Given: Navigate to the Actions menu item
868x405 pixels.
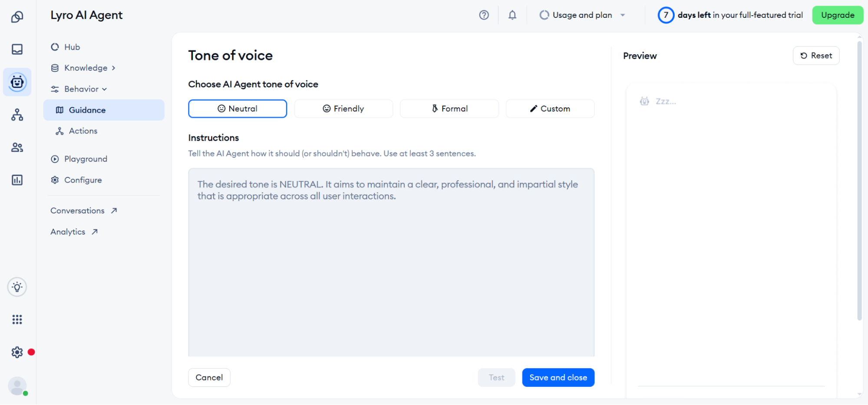Looking at the screenshot, I should coord(82,131).
